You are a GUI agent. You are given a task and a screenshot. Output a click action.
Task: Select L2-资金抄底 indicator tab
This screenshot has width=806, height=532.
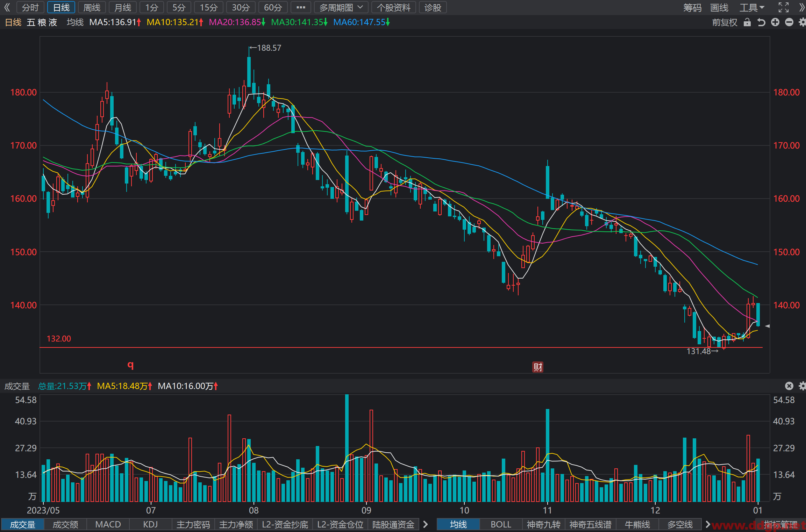pos(285,524)
